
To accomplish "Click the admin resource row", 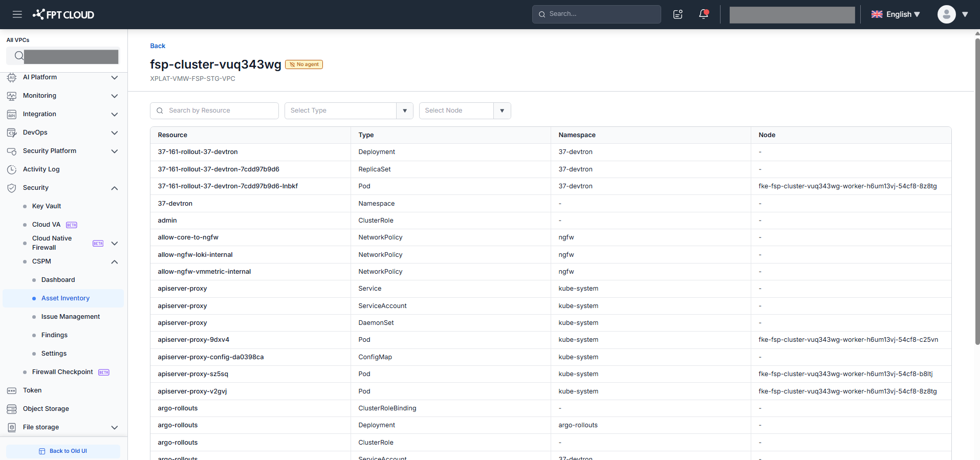I will [551, 221].
